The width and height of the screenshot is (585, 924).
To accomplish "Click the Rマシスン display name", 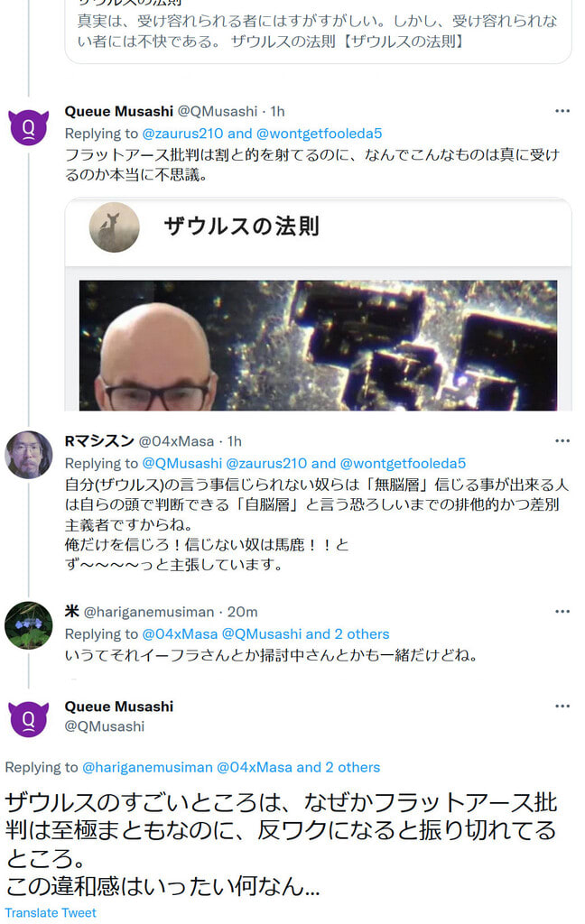I will click(x=99, y=440).
